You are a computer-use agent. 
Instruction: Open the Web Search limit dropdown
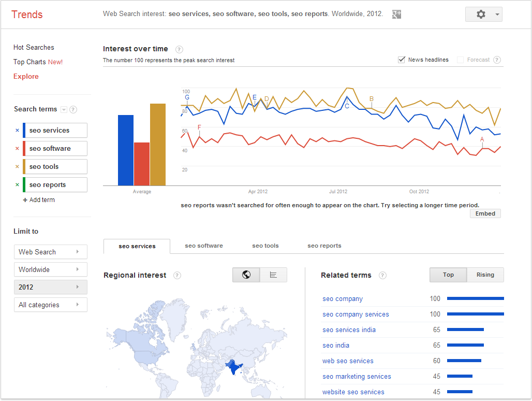[51, 252]
